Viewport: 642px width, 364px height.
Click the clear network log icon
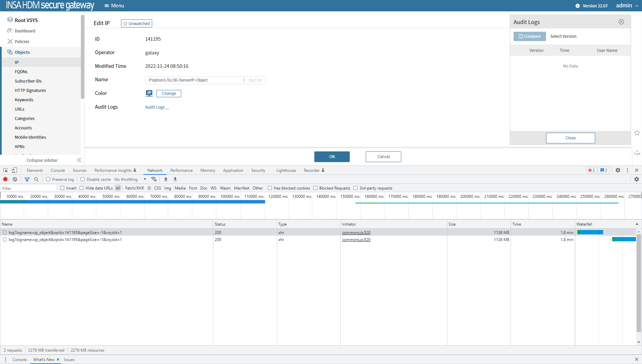(x=15, y=179)
